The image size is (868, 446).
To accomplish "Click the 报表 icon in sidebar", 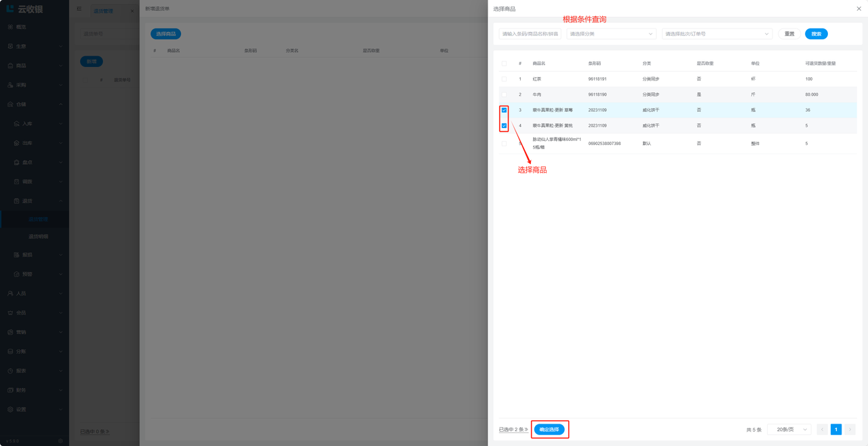I will (10, 371).
